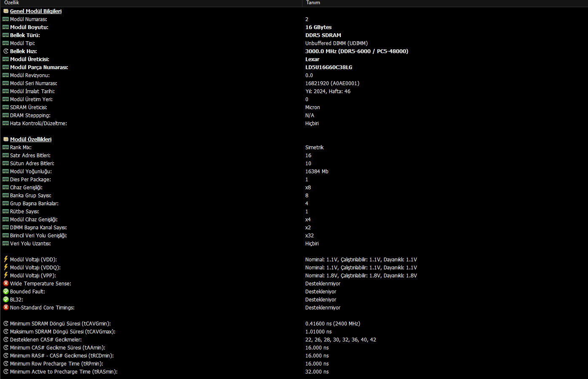Select the Modül Özellikleri section heading
The image size is (588, 379).
point(31,140)
